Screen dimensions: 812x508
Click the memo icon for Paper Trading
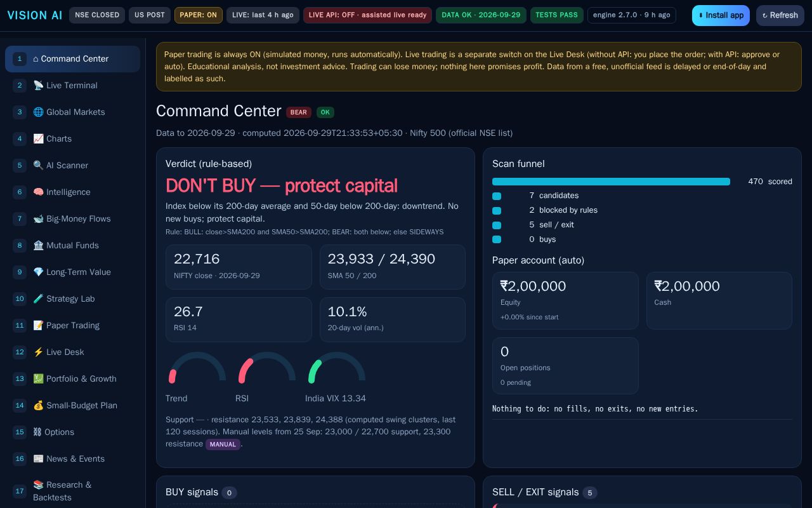tap(38, 325)
